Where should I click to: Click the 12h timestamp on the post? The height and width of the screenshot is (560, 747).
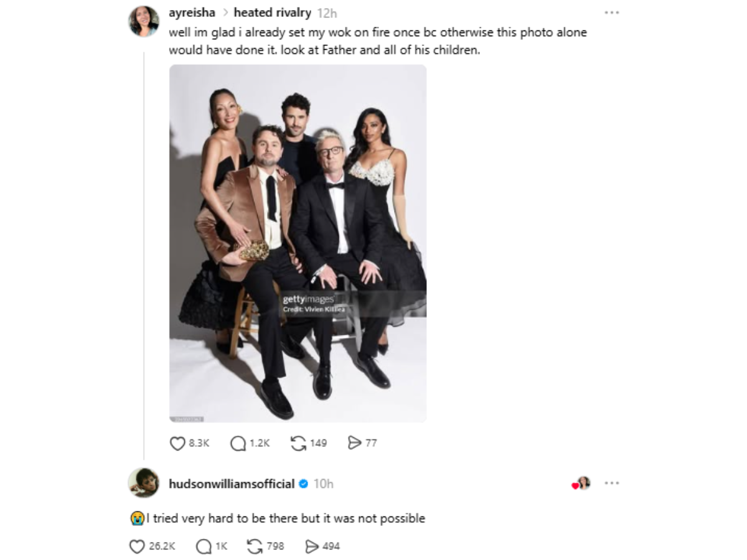click(327, 14)
